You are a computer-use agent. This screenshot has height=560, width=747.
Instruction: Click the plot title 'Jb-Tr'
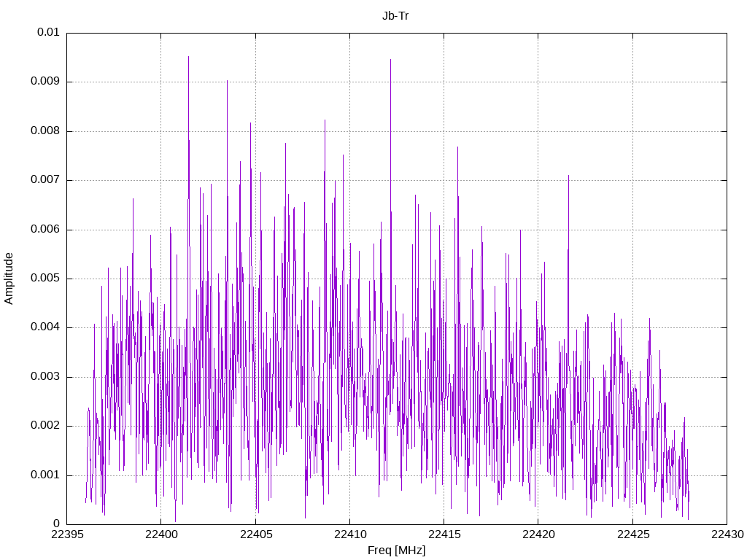point(395,16)
